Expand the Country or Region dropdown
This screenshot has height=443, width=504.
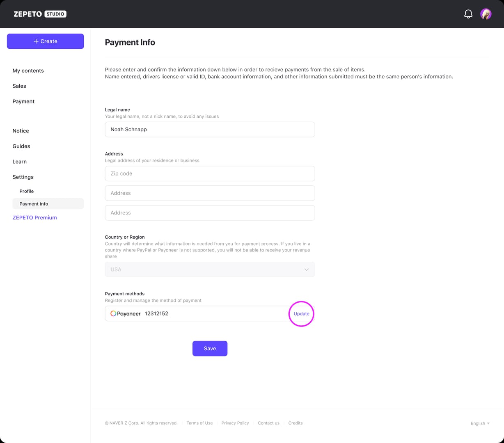point(210,269)
